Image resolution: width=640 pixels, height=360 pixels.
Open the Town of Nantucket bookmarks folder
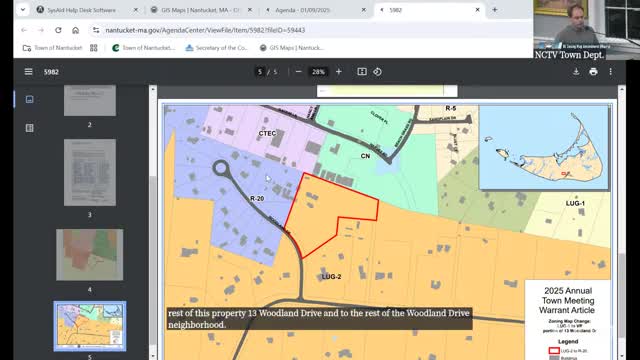(x=53, y=48)
